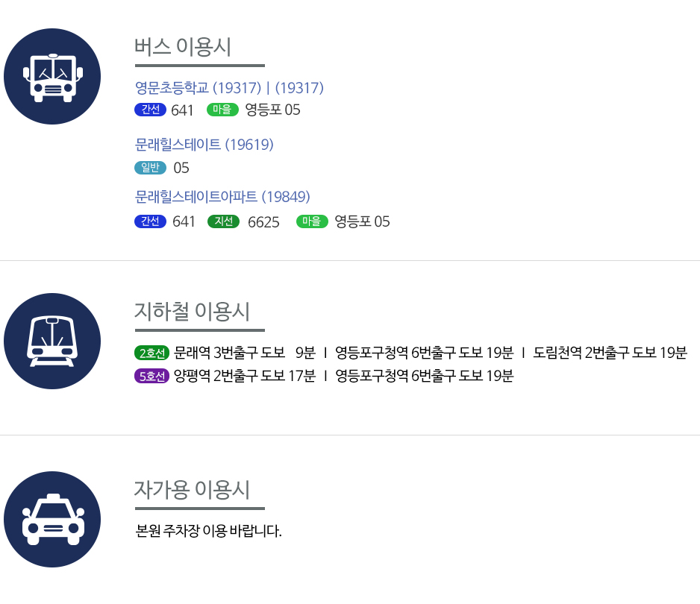Click the 일반 badge beside 05
The image size is (700, 604).
[x=151, y=168]
